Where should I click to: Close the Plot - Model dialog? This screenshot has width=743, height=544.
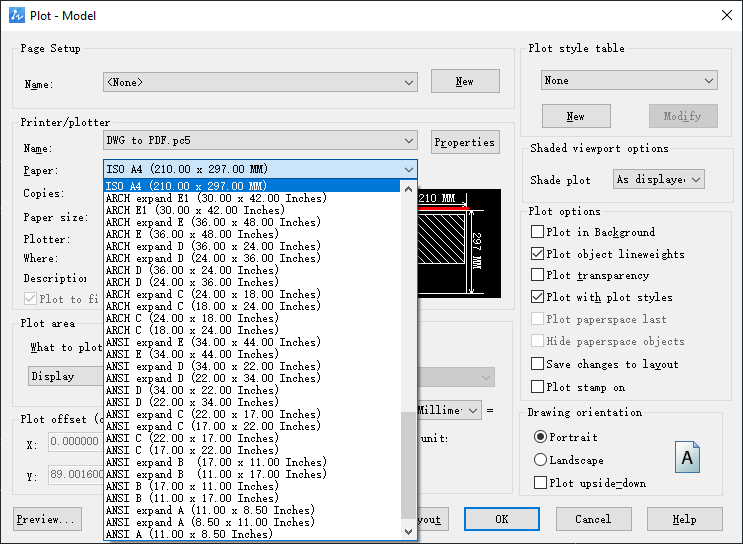coord(726,15)
